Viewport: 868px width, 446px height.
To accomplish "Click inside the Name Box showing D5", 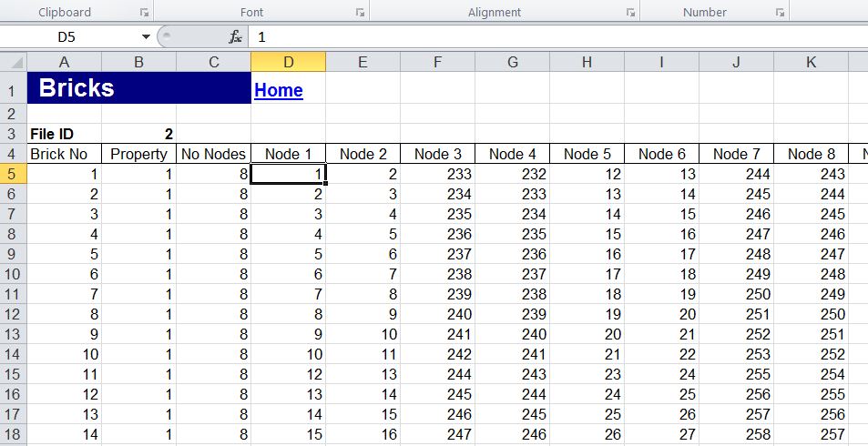I will (73, 37).
